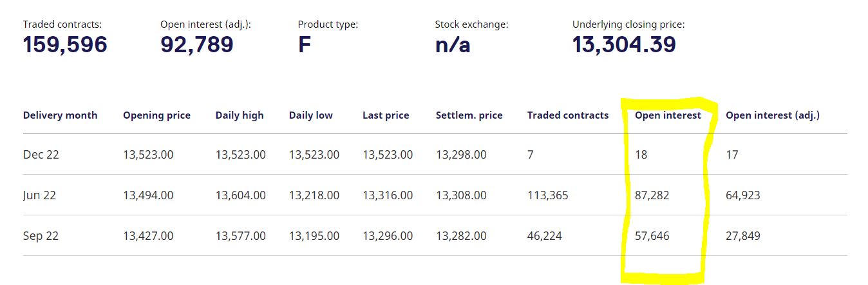
Task: Click the Daily high column header
Action: [x=240, y=115]
